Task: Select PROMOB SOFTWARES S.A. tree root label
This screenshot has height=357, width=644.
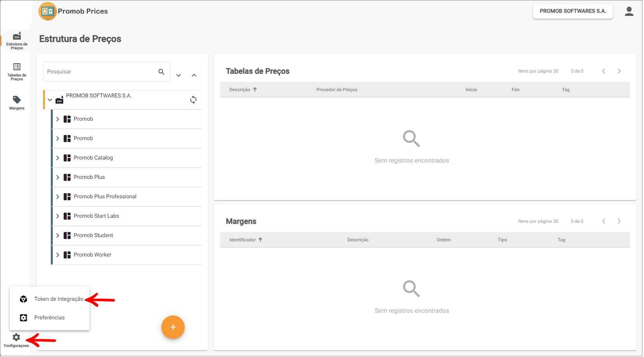Action: 99,96
